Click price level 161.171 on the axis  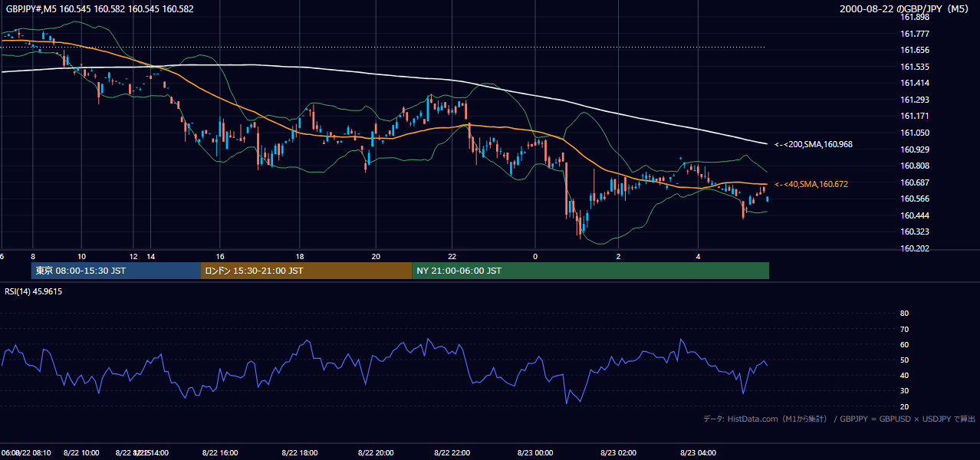[914, 116]
